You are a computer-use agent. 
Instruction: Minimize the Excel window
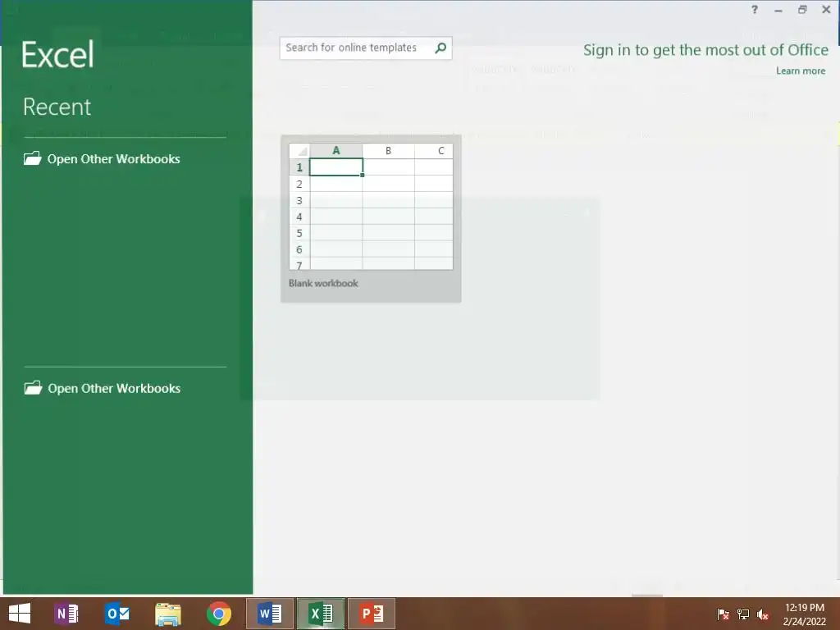(x=778, y=10)
